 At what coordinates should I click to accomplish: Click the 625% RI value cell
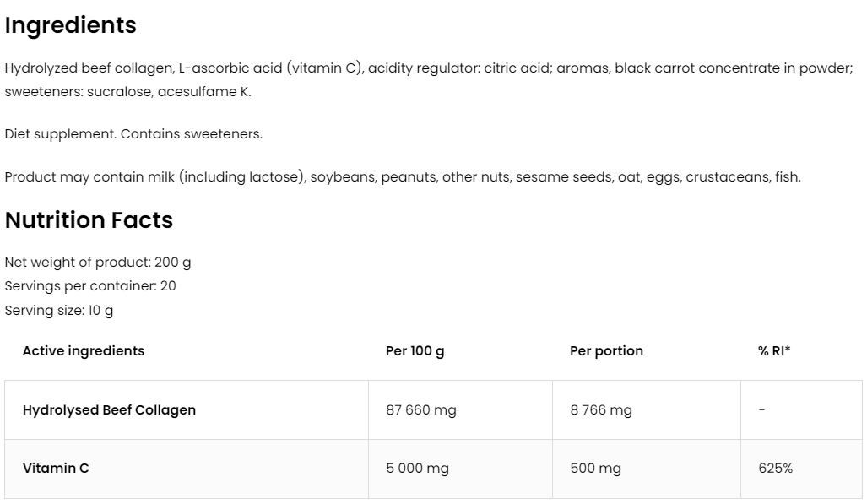pos(776,468)
